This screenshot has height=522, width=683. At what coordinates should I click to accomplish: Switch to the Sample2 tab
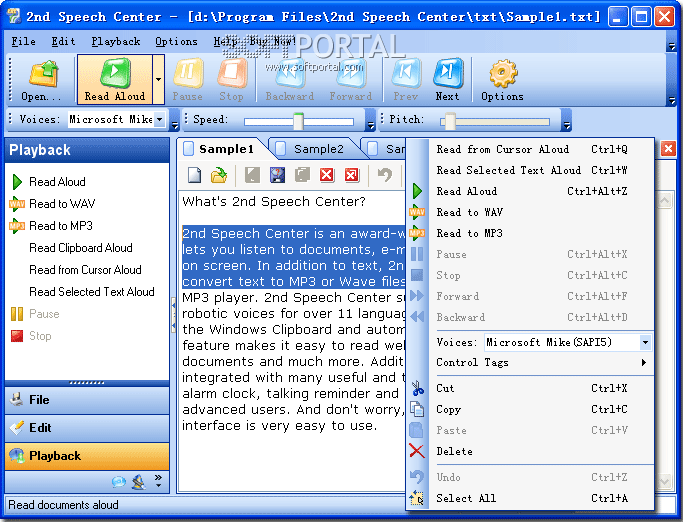(x=318, y=149)
